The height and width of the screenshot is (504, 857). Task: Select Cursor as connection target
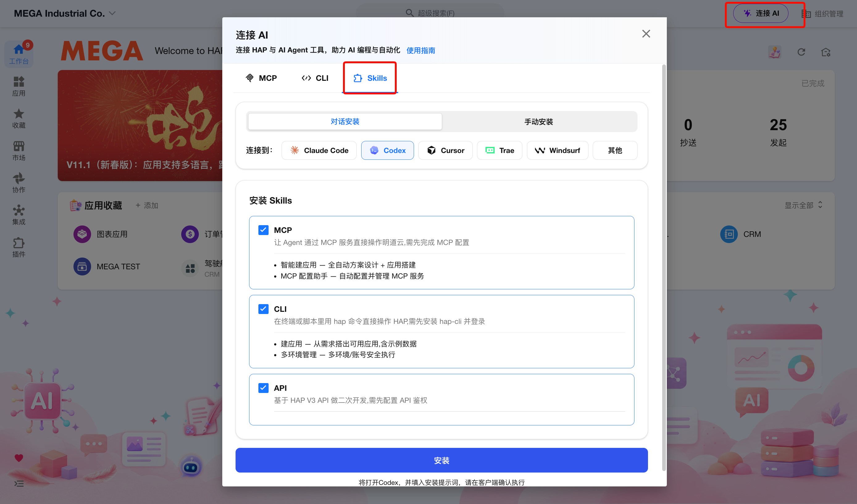coord(445,150)
